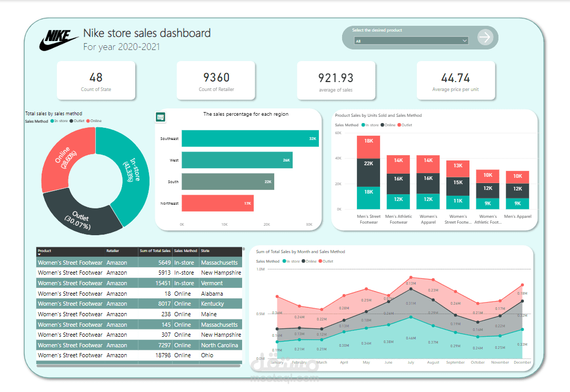Click the right-arrow go button
This screenshot has width=570, height=392.
pyautogui.click(x=485, y=37)
